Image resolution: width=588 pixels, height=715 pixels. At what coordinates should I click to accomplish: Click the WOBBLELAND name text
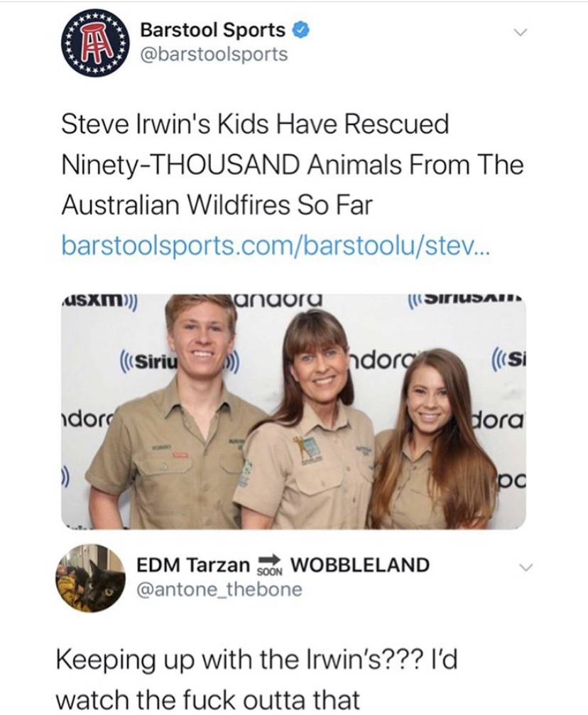(360, 565)
